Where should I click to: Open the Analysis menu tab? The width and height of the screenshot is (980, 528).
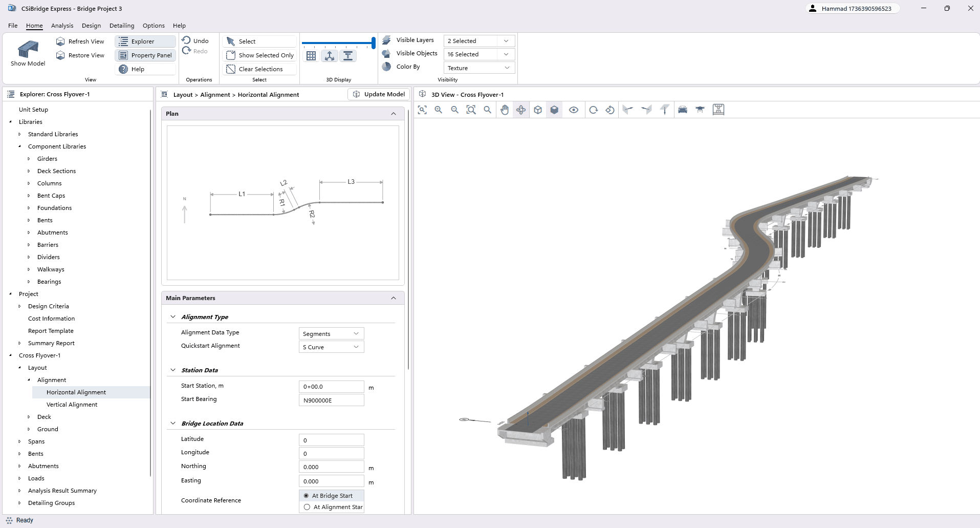tap(62, 26)
